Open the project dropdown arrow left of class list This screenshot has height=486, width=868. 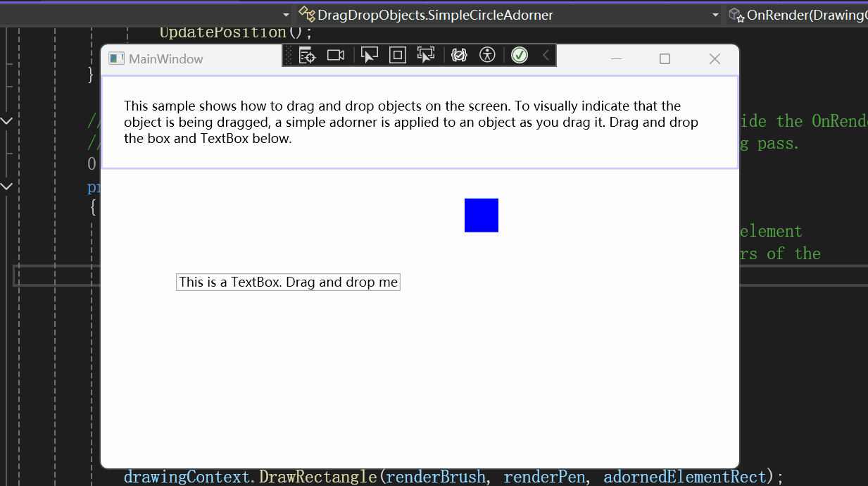[286, 15]
